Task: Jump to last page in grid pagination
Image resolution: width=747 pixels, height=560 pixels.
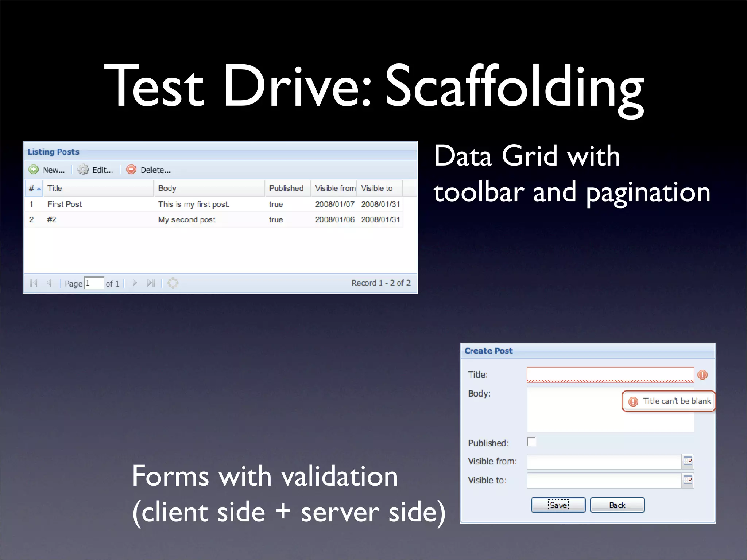Action: (x=151, y=283)
